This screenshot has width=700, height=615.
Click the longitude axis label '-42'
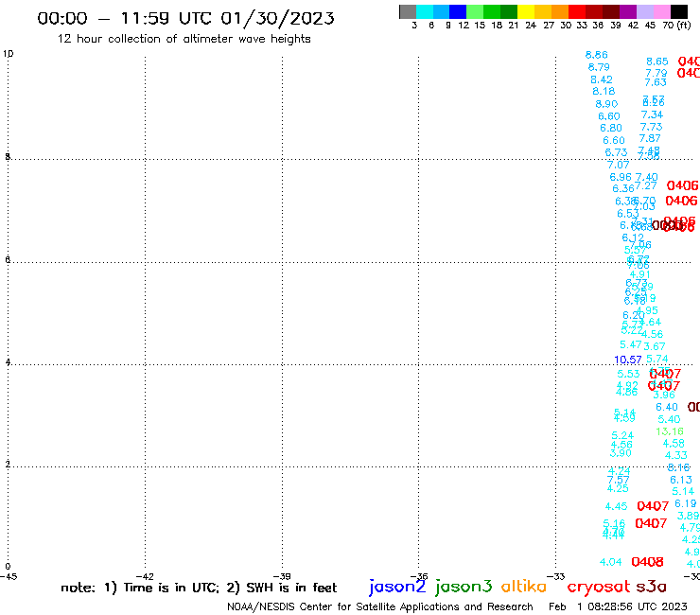[x=145, y=577]
